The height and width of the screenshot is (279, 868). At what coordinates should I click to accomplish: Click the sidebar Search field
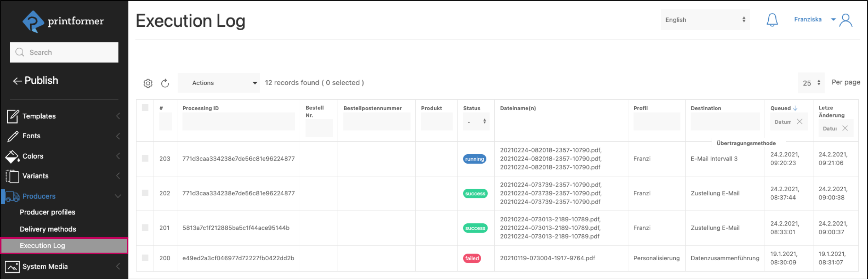[64, 52]
